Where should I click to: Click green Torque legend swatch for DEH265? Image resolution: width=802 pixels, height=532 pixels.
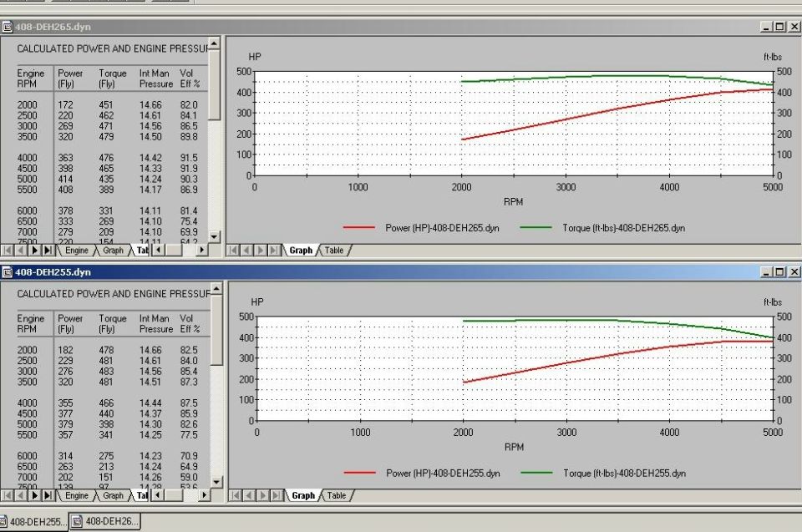click(536, 228)
